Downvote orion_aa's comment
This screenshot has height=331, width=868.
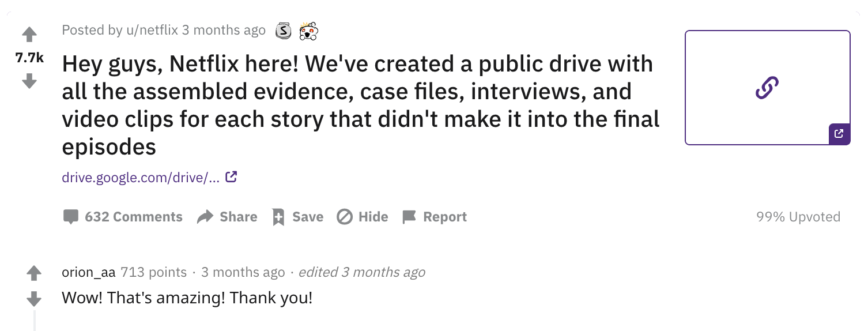click(34, 299)
